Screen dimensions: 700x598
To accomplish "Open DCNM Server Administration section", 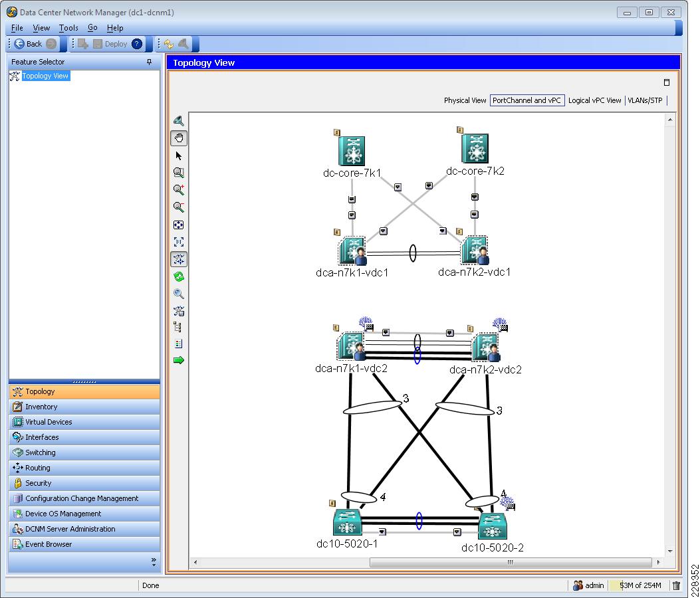I will tap(84, 529).
